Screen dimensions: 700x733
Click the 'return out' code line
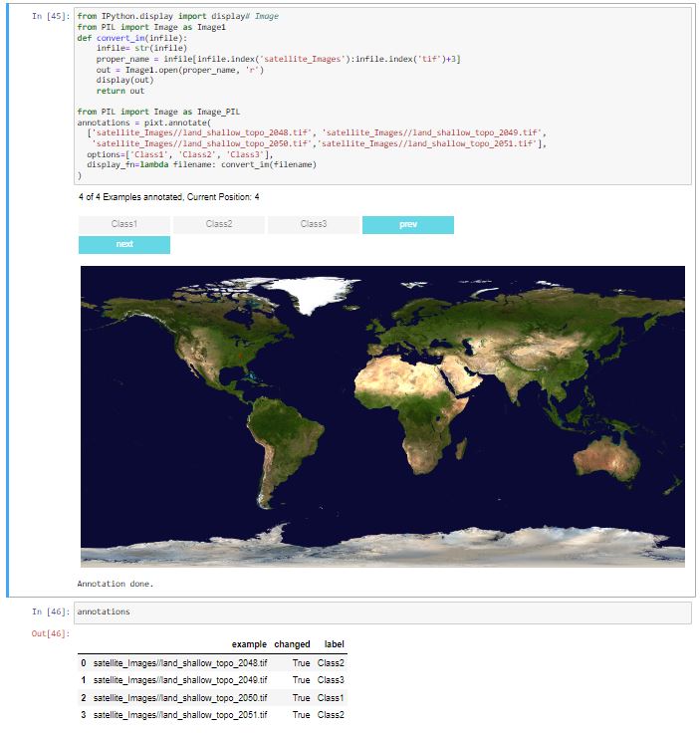pyautogui.click(x=120, y=91)
